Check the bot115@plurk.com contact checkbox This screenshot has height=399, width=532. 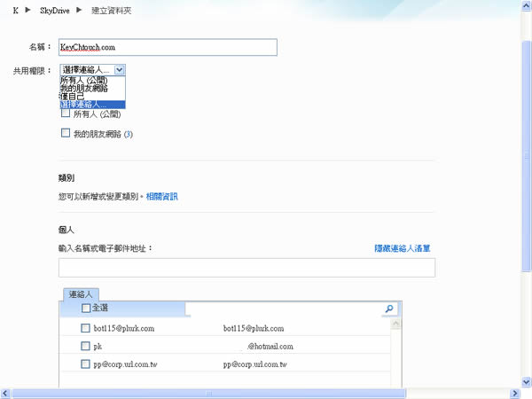[x=85, y=328]
